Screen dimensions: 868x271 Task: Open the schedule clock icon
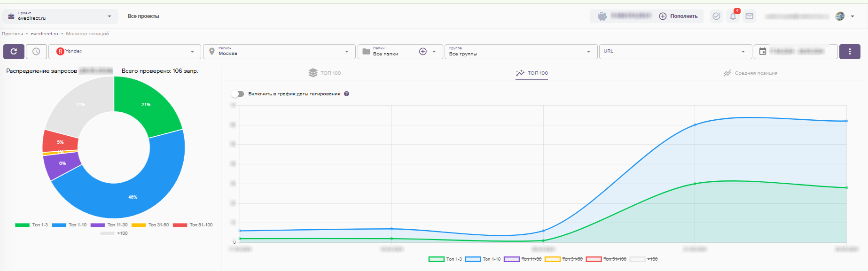[x=36, y=52]
